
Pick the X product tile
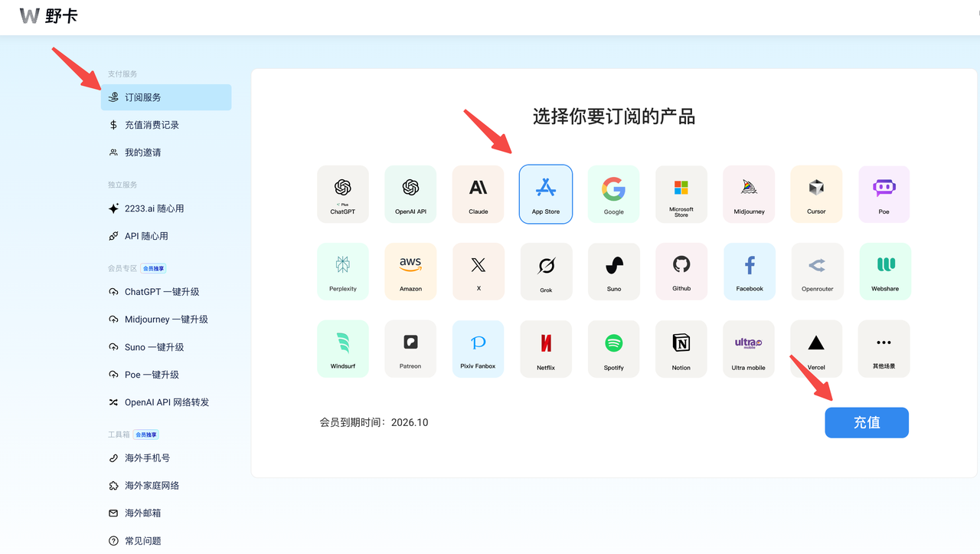point(479,272)
